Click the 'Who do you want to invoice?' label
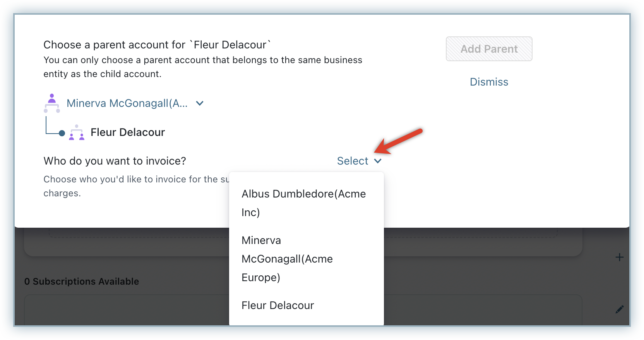This screenshot has height=340, width=644. click(x=115, y=161)
